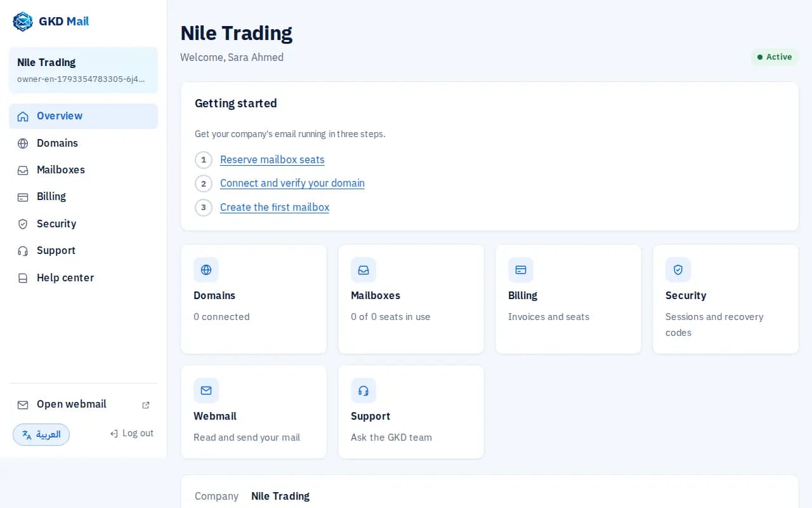Click the Help center book icon
The width and height of the screenshot is (812, 508).
23,278
